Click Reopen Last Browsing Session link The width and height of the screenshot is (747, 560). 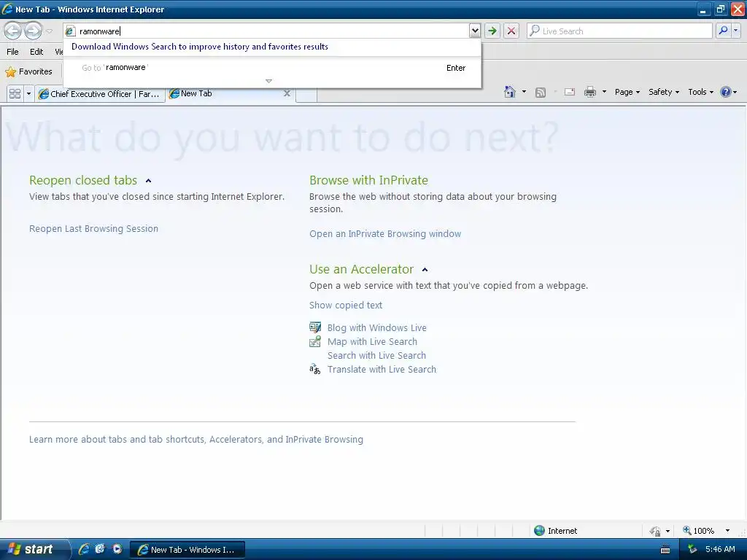(93, 228)
